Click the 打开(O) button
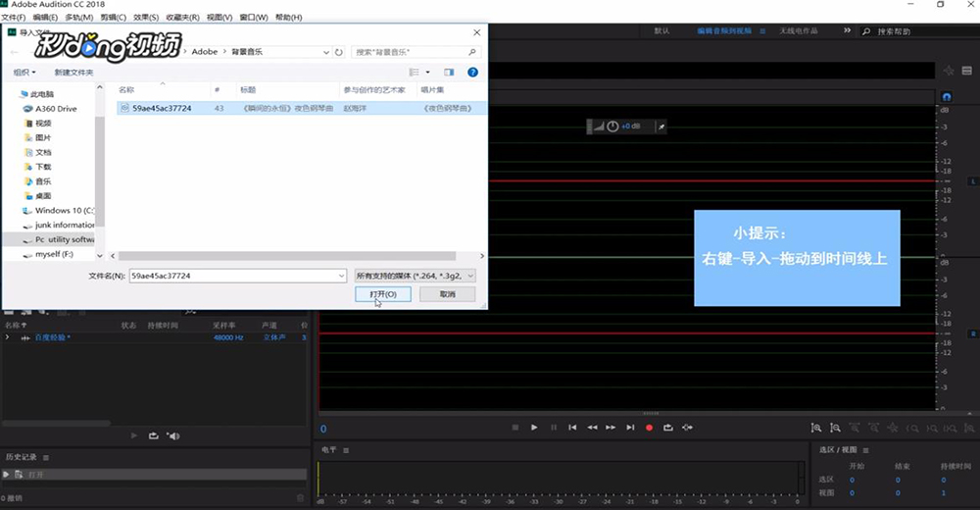Viewport: 980px width, 510px height. (x=383, y=294)
